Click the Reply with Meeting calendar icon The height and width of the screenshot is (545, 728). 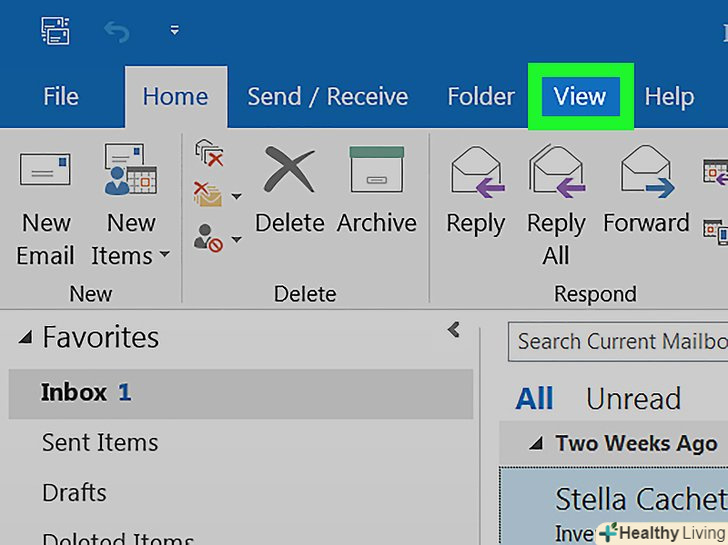[715, 172]
